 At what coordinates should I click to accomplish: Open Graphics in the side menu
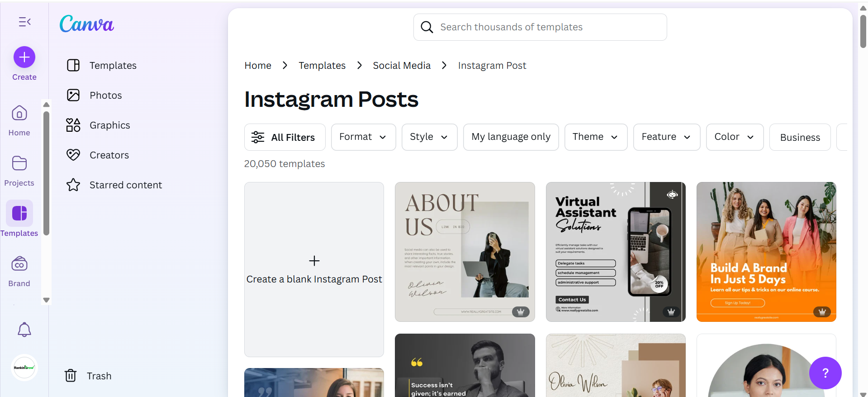pos(110,125)
